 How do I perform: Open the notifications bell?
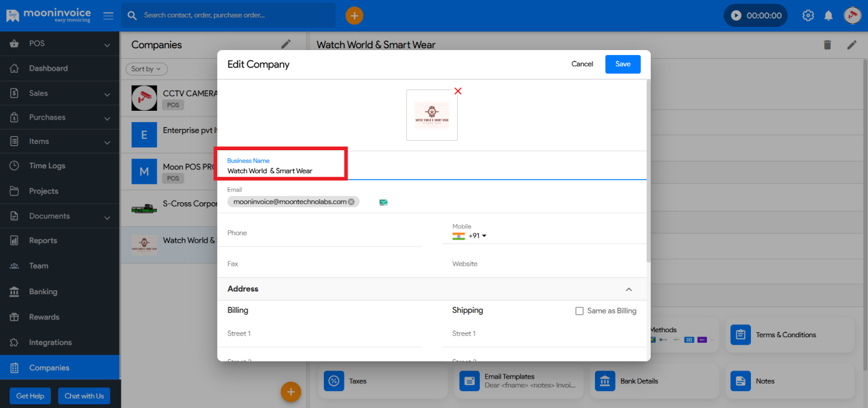[x=829, y=16]
